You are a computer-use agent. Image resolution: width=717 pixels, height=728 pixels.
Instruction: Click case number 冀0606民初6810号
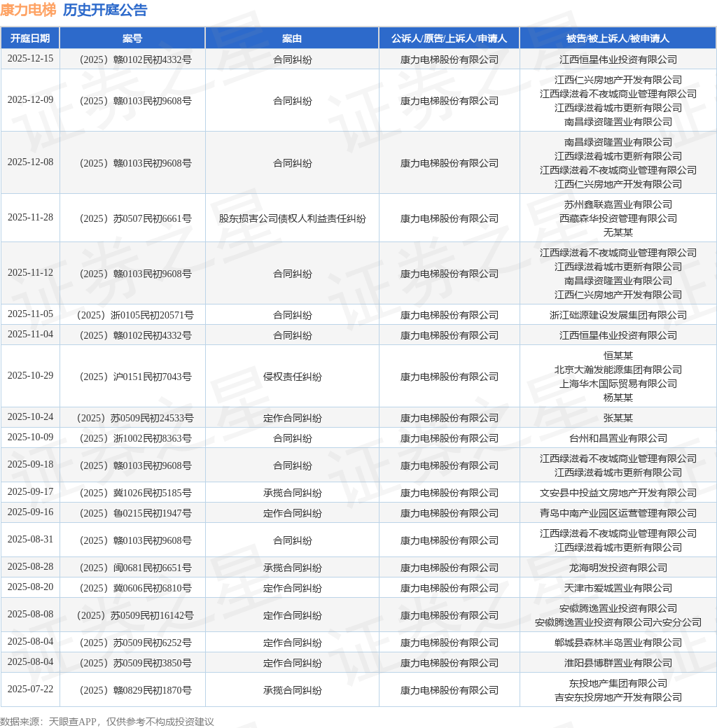click(x=134, y=588)
